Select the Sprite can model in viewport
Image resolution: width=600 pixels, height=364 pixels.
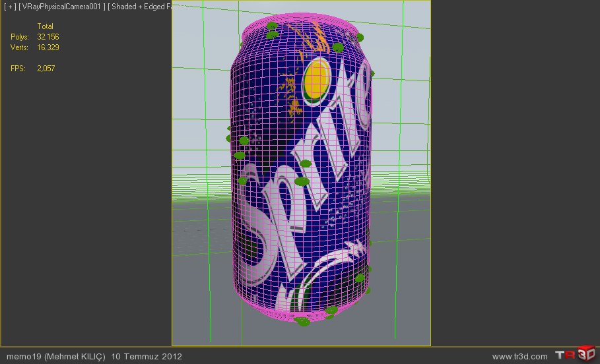tap(301, 168)
